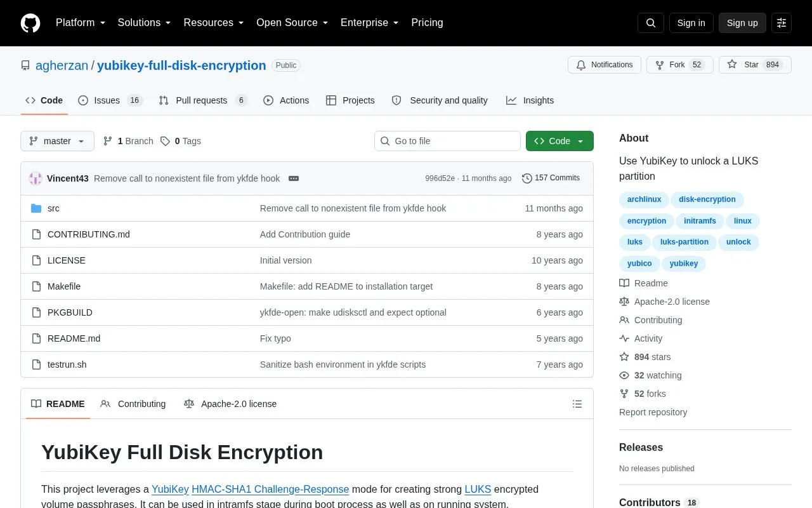View the 157 Commits history
The image size is (812, 508).
[551, 178]
